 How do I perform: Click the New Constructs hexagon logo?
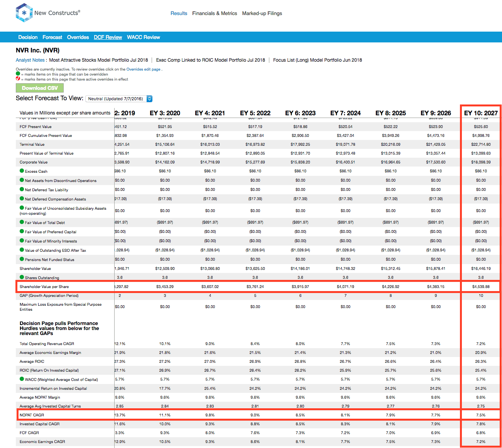tap(24, 13)
